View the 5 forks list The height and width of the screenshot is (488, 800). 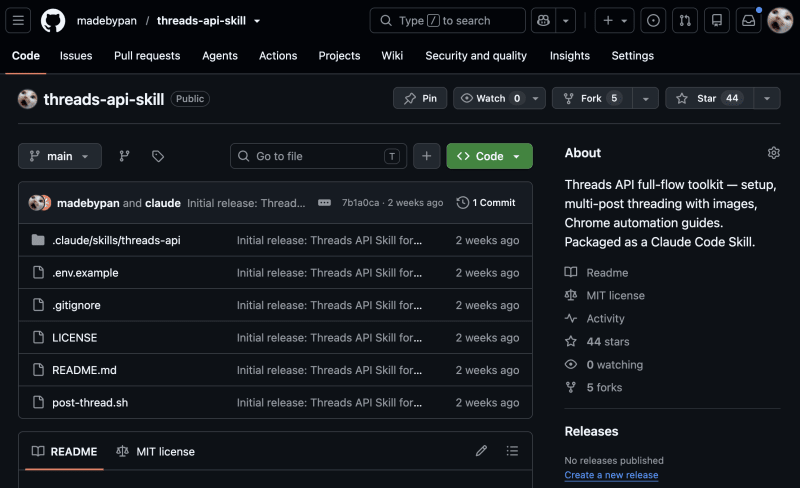click(604, 387)
